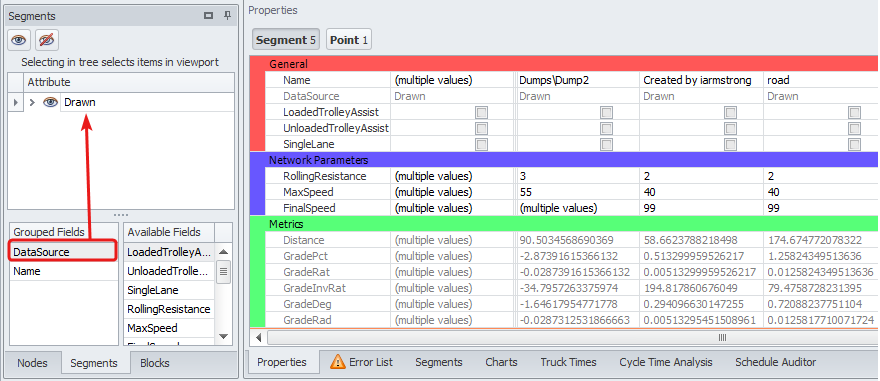Switch to the Charts tab

[501, 362]
